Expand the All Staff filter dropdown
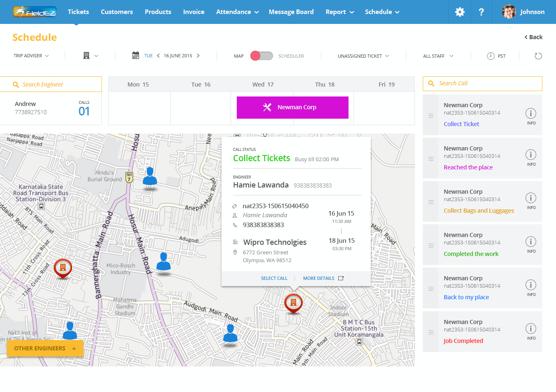Viewport: 556px width, 392px height. [438, 56]
